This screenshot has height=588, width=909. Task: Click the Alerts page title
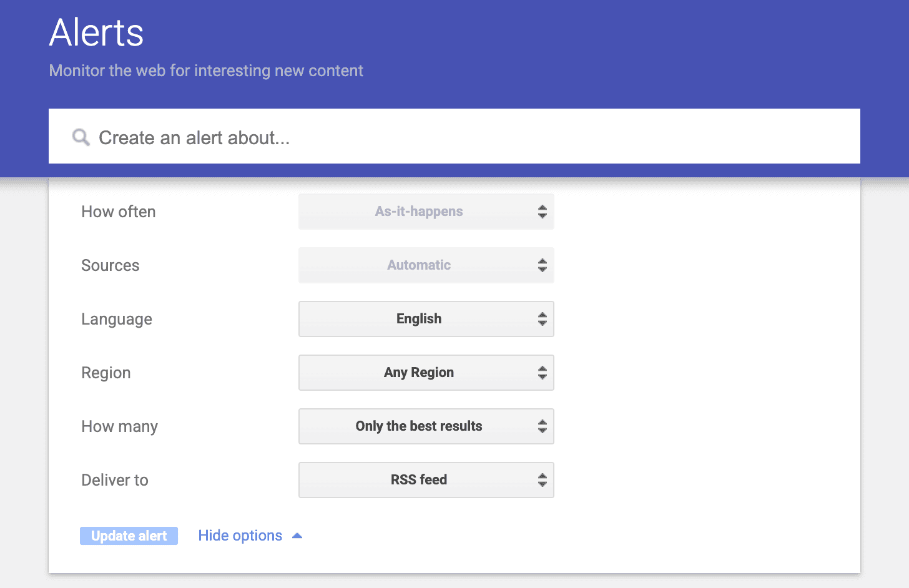pyautogui.click(x=97, y=32)
